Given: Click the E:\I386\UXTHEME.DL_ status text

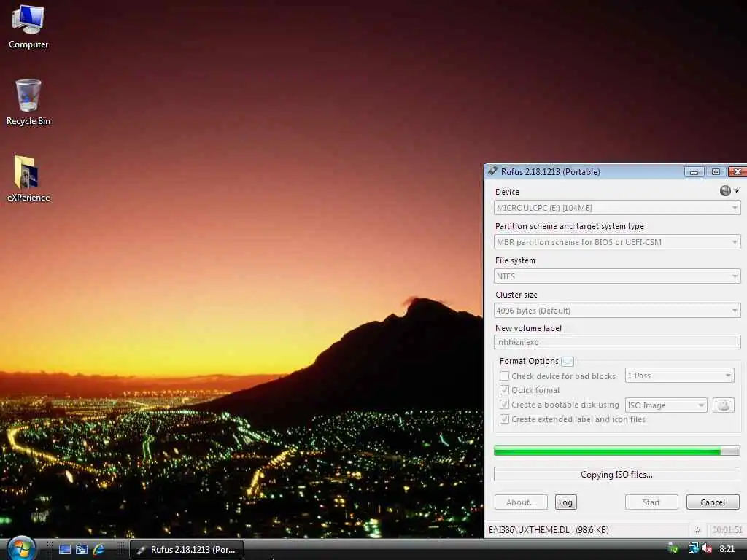Looking at the screenshot, I should (x=549, y=529).
